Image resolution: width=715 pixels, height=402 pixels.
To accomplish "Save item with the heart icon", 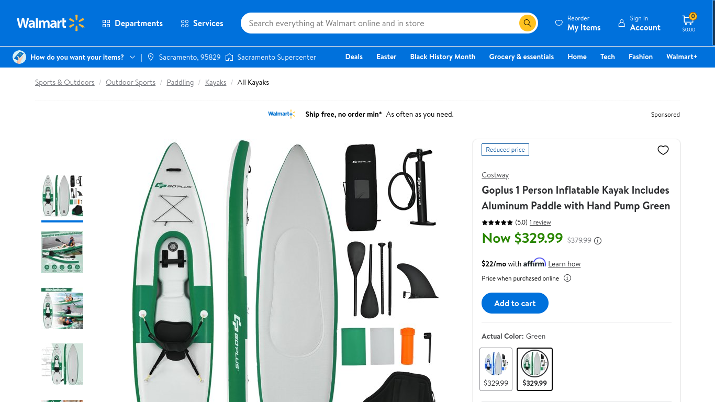I will [663, 150].
